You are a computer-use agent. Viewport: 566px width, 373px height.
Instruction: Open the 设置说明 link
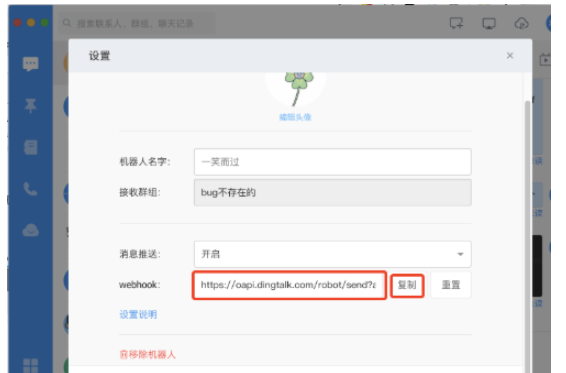click(138, 315)
